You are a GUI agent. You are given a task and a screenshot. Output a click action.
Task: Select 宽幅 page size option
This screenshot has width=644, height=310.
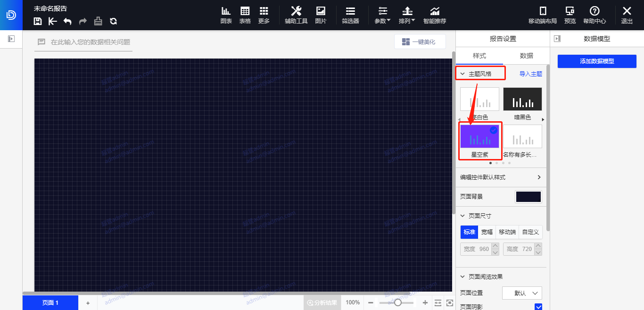coord(487,232)
